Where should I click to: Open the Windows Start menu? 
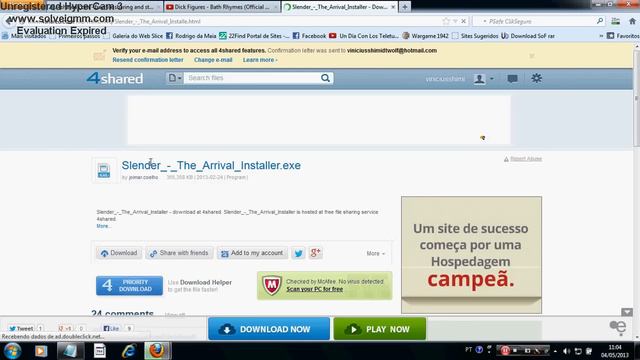pos(13,351)
